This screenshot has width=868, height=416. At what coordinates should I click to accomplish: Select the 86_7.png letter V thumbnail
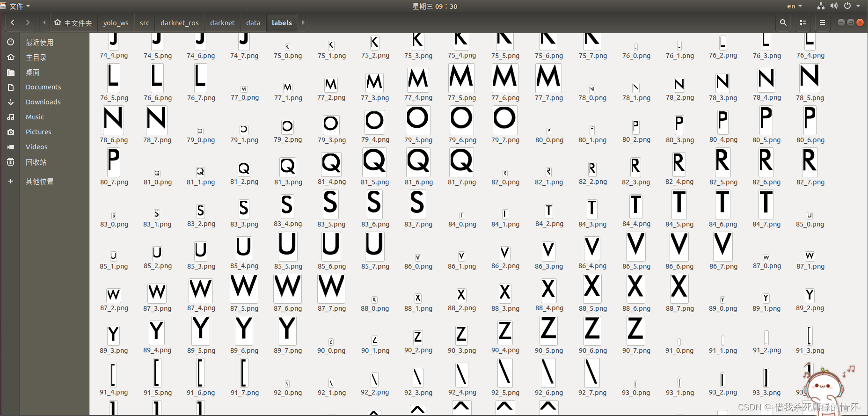click(x=722, y=246)
